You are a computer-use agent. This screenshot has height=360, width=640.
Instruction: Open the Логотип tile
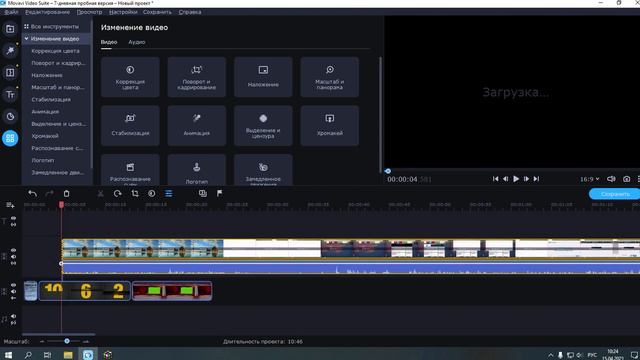tap(197, 170)
